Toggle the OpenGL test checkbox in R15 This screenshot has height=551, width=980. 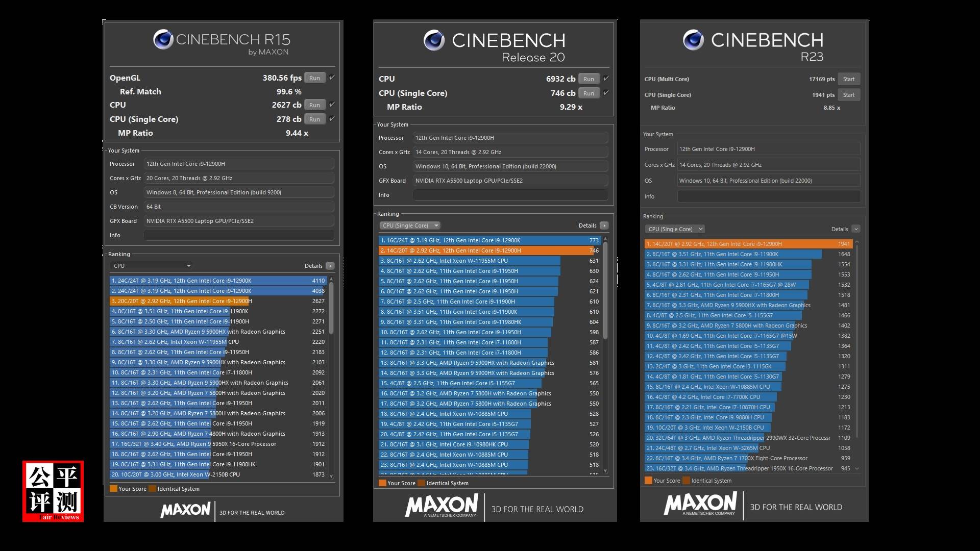tap(332, 78)
